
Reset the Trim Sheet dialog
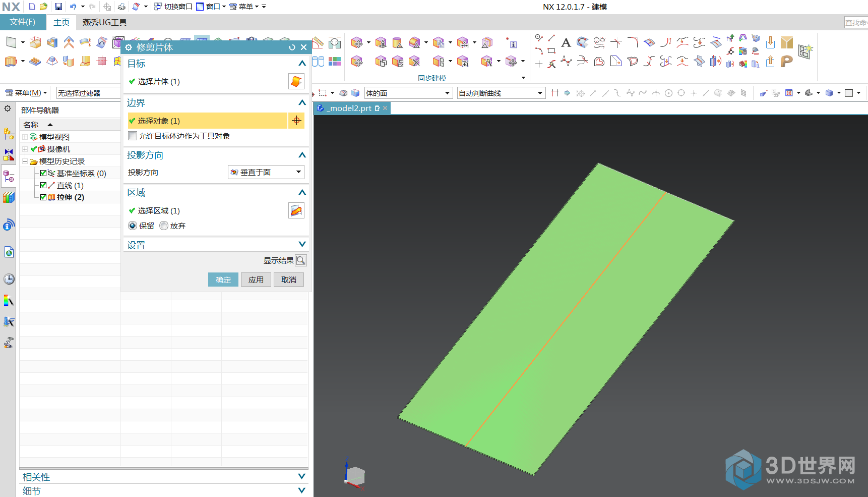click(292, 47)
